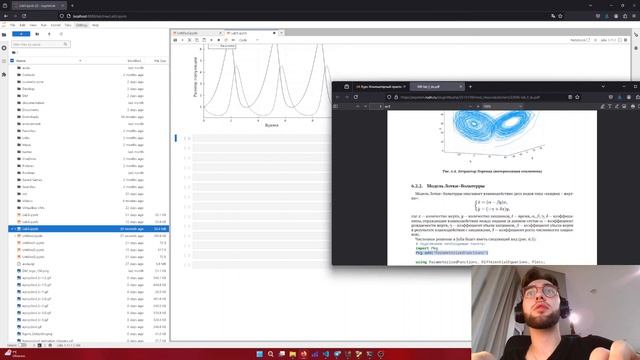
Task: Go back in the Firefox PDF window
Action: point(338,97)
